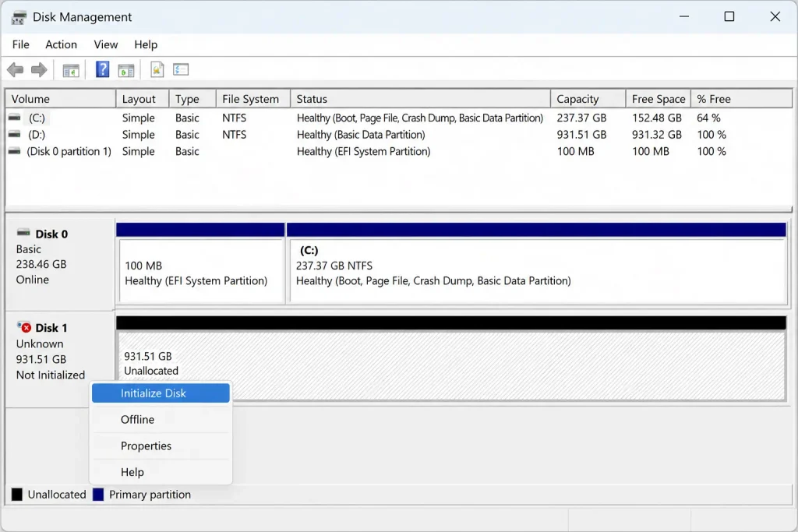Click the Settings list toolbar icon
The image size is (798, 532).
pyautogui.click(x=181, y=69)
